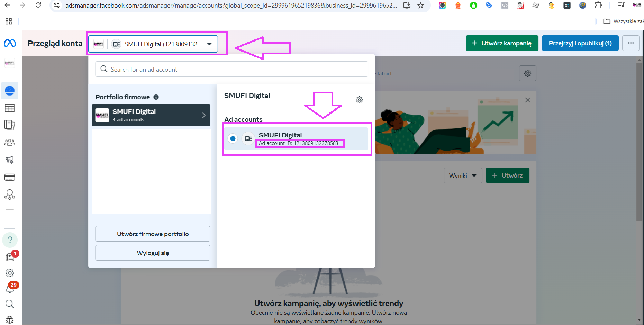Close the illustration banner with X
This screenshot has height=325, width=644.
(528, 100)
